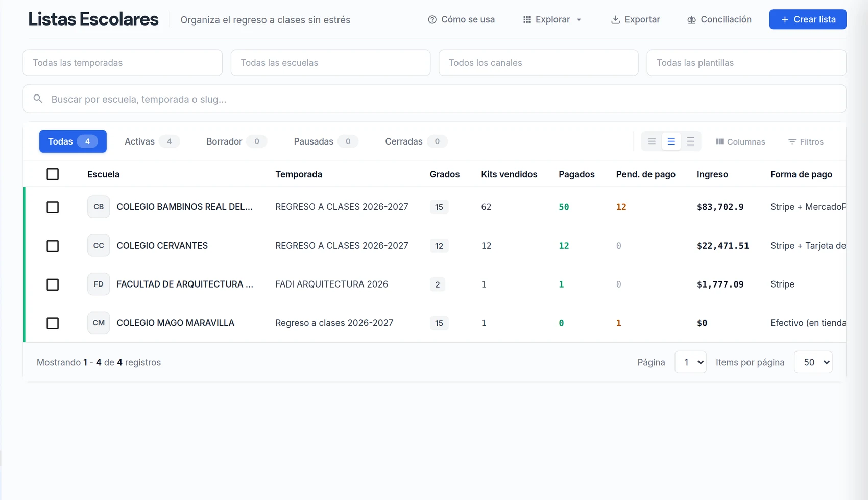The height and width of the screenshot is (500, 868).
Task: Focus the search by escuela field
Action: (x=435, y=99)
